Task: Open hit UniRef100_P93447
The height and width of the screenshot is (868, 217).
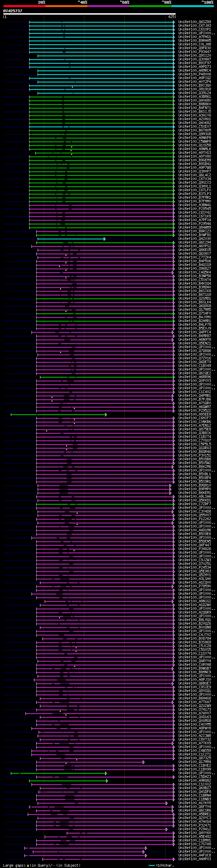Action: click(195, 52)
